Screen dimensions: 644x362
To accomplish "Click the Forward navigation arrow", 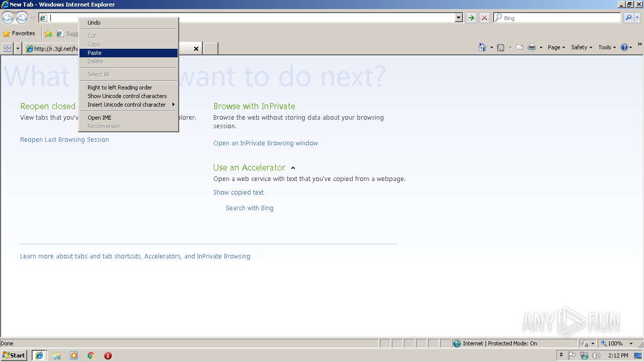I will point(22,18).
